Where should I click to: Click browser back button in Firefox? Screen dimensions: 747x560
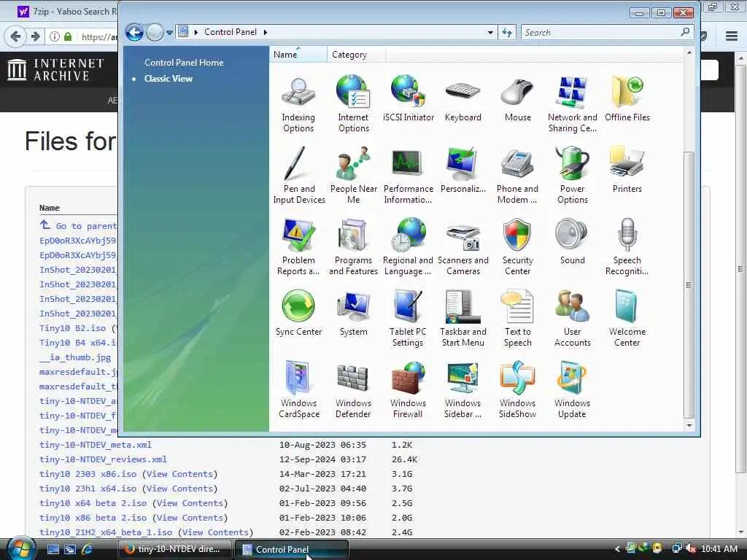15,36
